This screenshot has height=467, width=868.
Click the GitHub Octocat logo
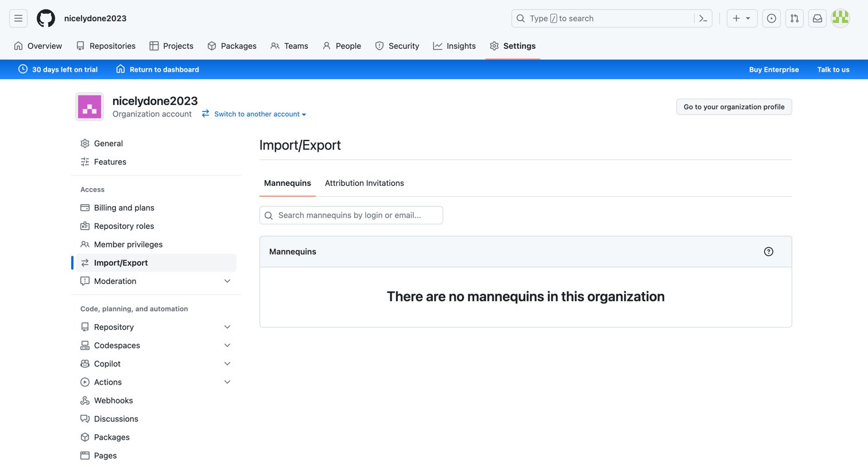point(46,18)
